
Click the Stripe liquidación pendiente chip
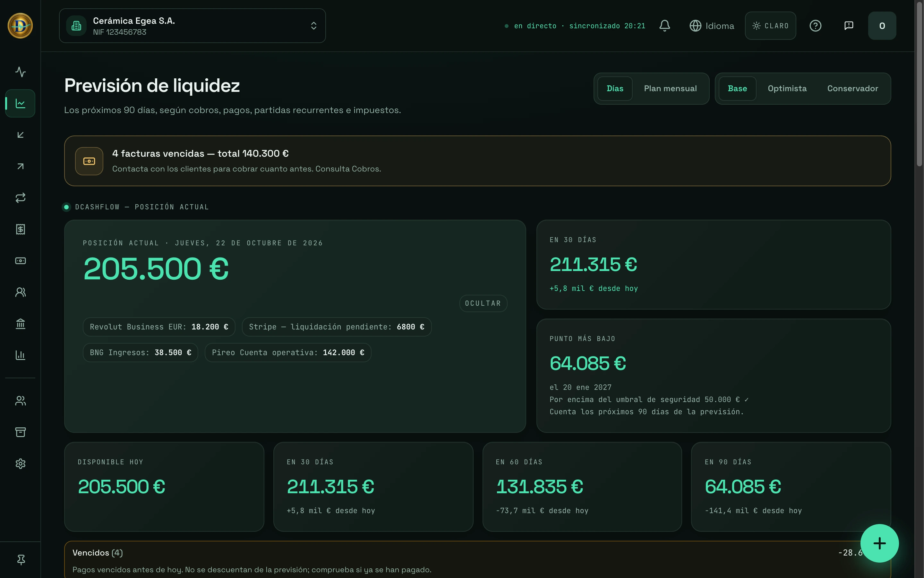336,327
